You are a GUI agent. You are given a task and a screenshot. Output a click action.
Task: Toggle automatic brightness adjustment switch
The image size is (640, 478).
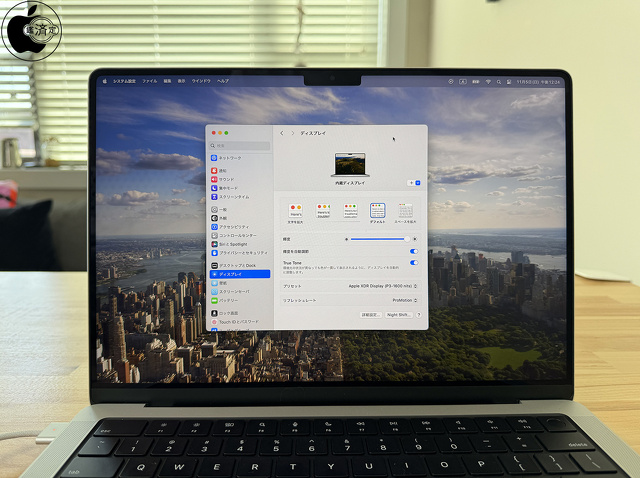pos(414,251)
